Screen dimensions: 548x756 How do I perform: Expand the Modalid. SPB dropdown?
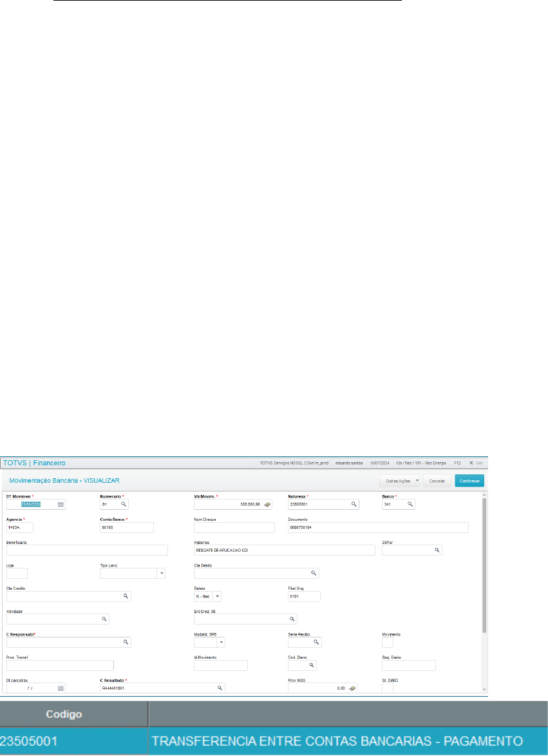(x=221, y=642)
